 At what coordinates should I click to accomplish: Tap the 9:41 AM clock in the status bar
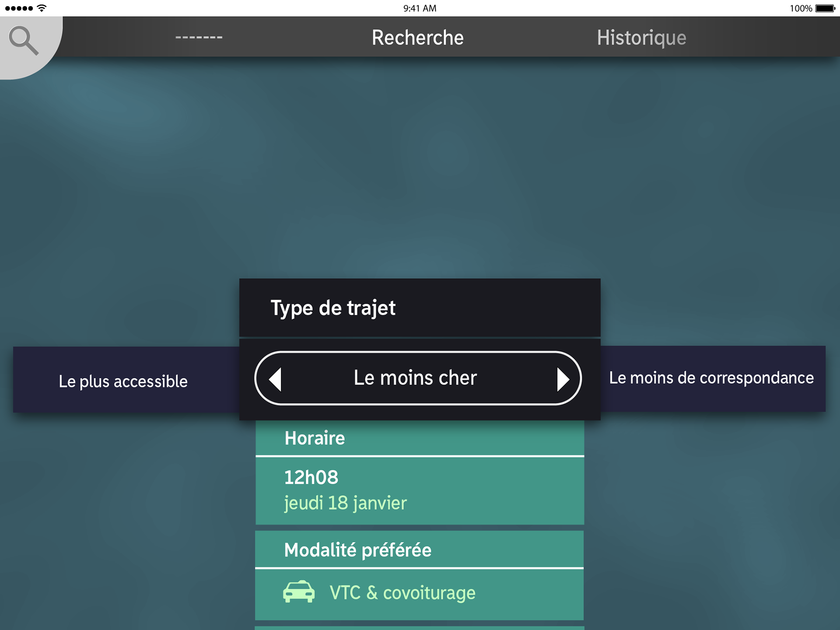[x=420, y=8]
